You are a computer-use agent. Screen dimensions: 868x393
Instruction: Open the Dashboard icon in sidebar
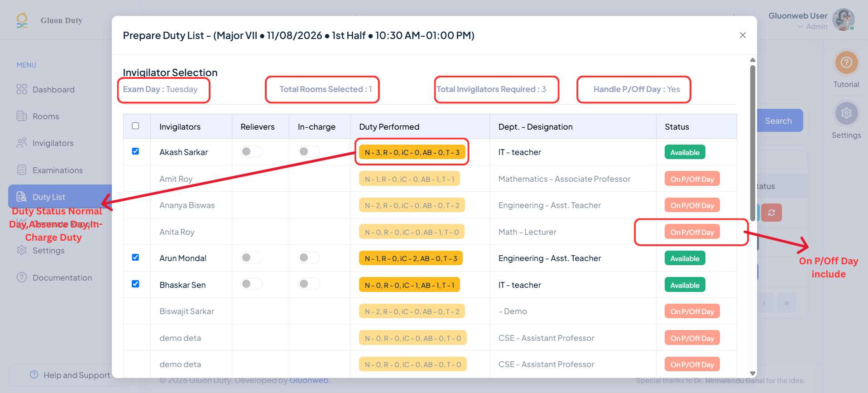coord(22,89)
